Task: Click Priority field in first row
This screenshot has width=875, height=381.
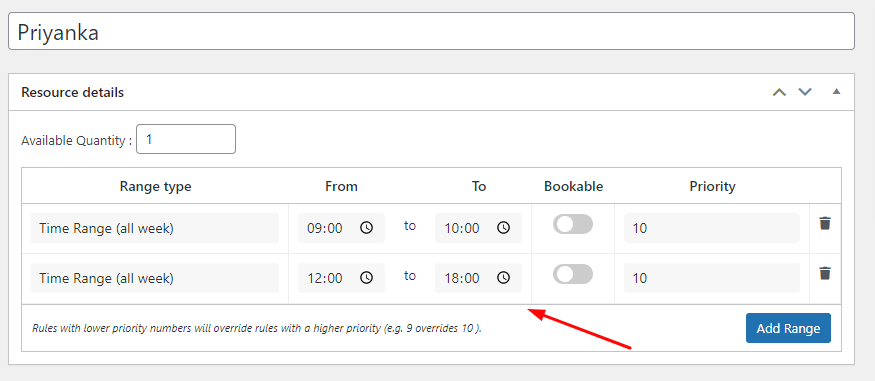Action: pyautogui.click(x=711, y=228)
